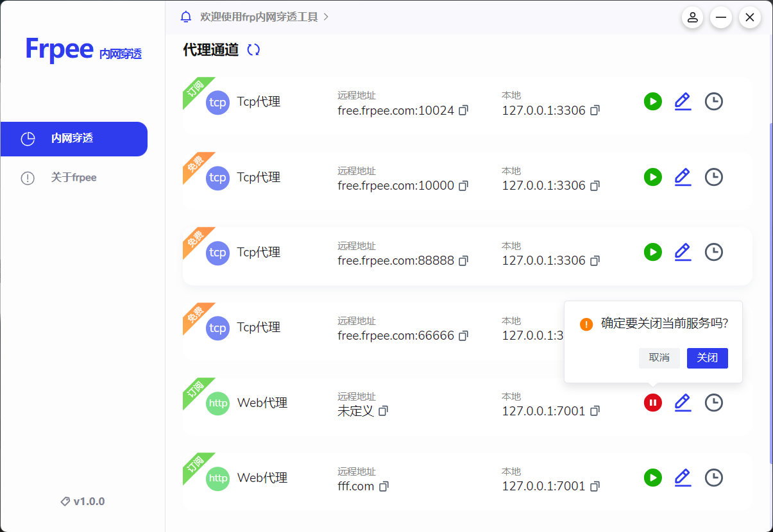The width and height of the screenshot is (773, 532).
Task: Start the free.frpee.com:10024 Tcp proxy
Action: click(652, 101)
